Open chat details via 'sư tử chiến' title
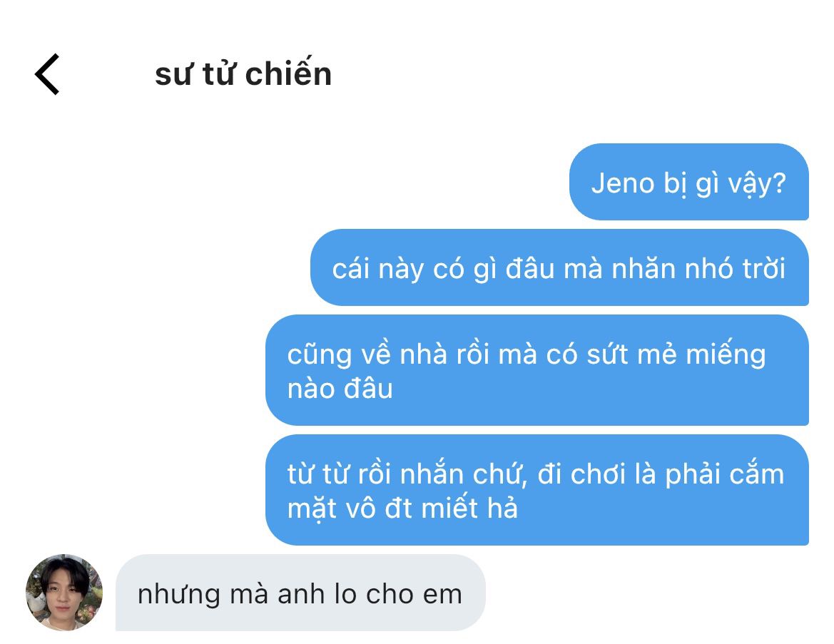 243,74
